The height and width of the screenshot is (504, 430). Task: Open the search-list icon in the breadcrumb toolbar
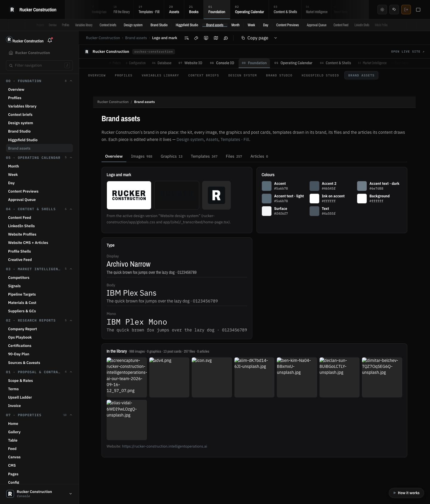(186, 38)
